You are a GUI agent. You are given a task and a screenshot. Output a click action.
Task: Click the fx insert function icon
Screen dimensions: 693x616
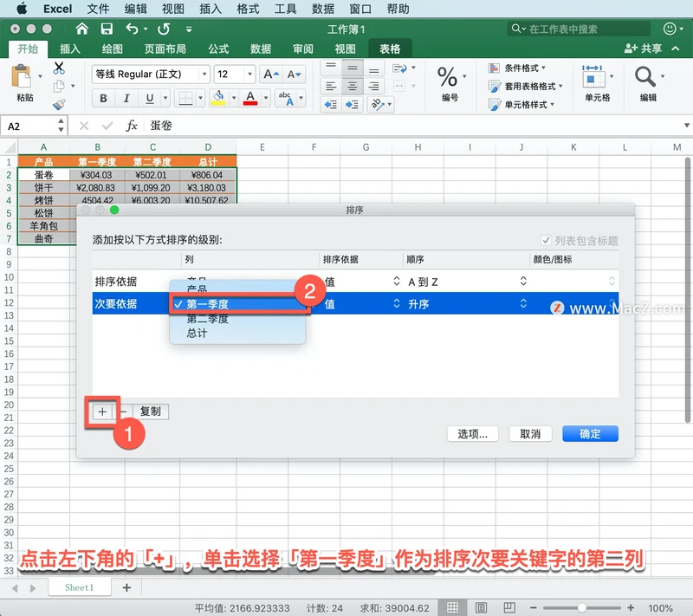(x=132, y=126)
